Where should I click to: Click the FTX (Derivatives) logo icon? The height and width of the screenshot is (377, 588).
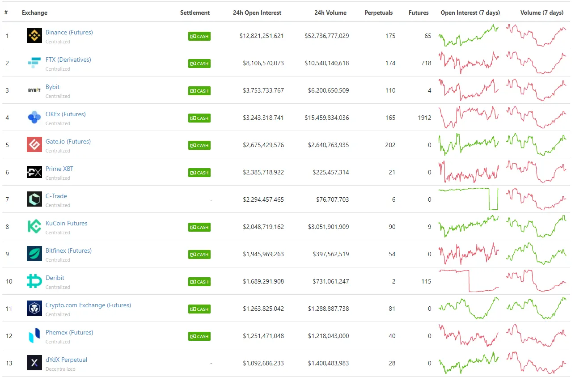click(x=34, y=63)
